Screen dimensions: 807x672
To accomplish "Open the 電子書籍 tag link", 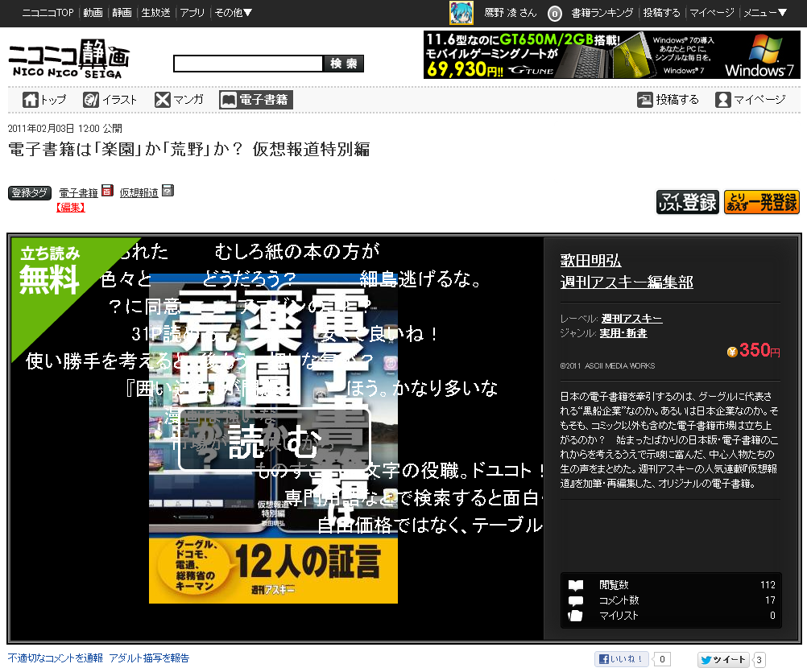I will (78, 193).
